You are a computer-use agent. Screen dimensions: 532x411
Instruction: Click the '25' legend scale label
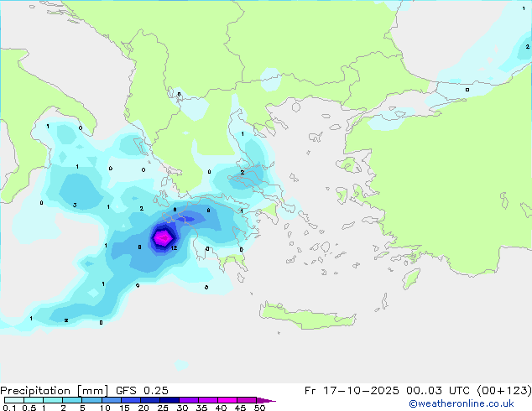(x=163, y=408)
